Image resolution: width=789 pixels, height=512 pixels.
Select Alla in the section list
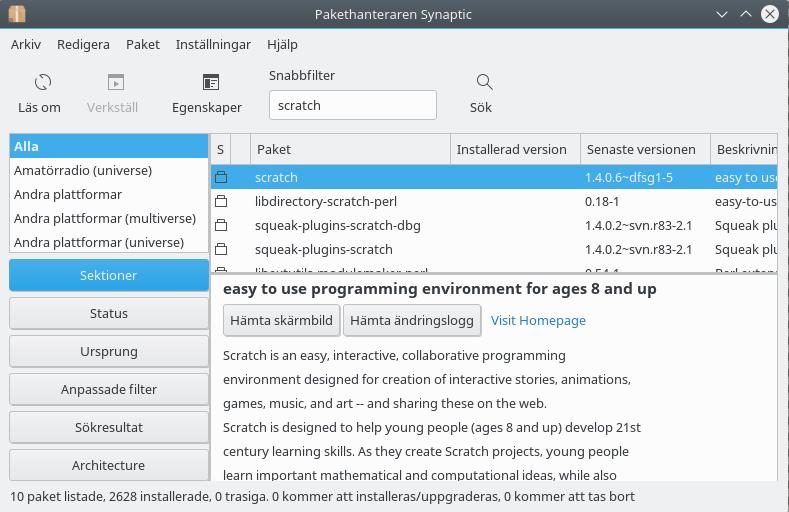[109, 146]
